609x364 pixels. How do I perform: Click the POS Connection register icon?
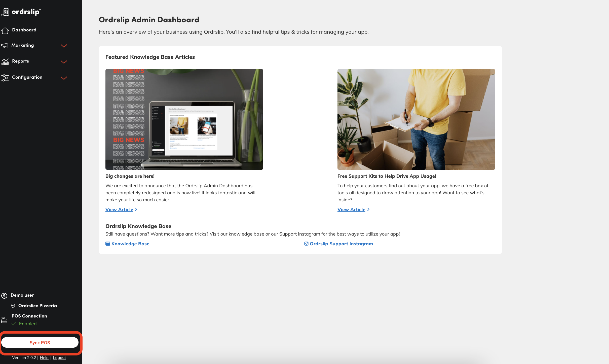click(4, 320)
